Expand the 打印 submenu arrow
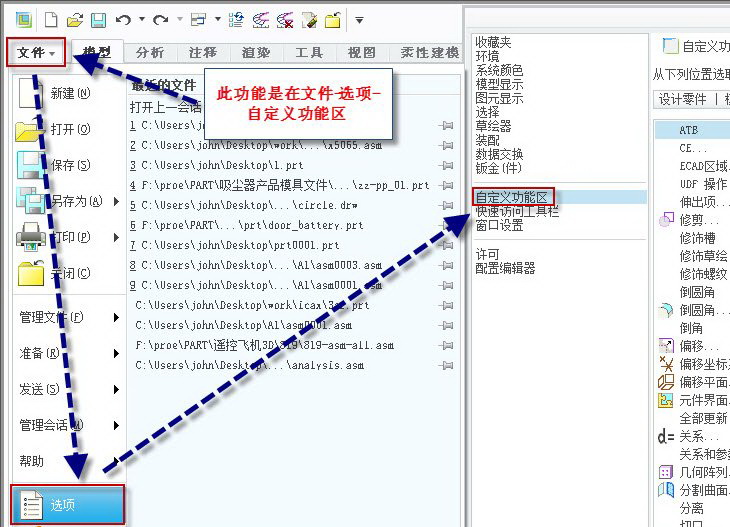 (116, 237)
